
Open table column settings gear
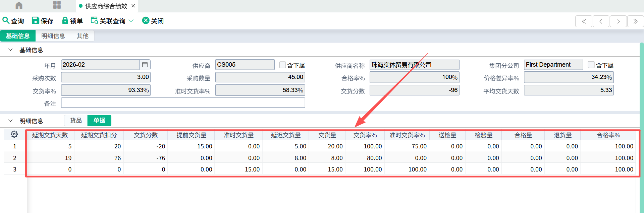(x=14, y=134)
